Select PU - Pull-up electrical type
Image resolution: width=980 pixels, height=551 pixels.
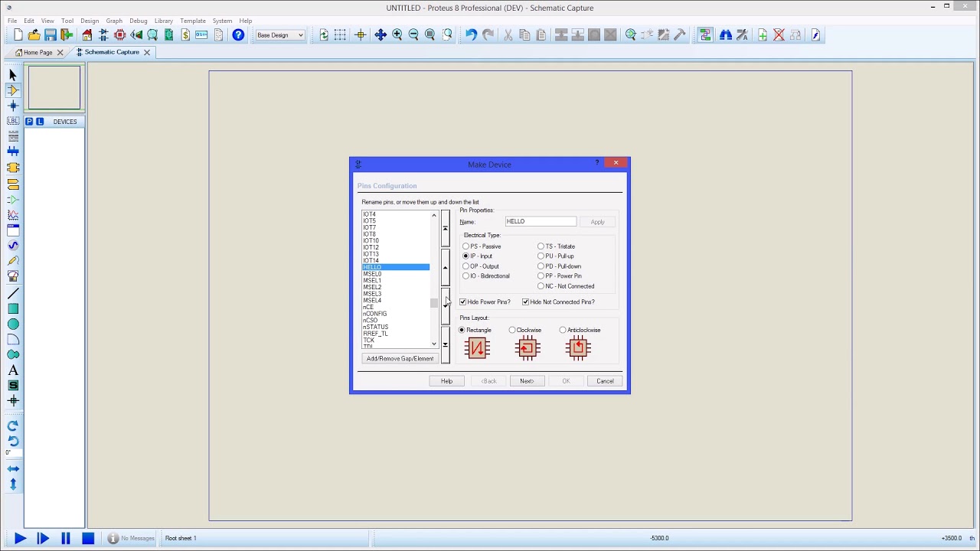coord(556,256)
